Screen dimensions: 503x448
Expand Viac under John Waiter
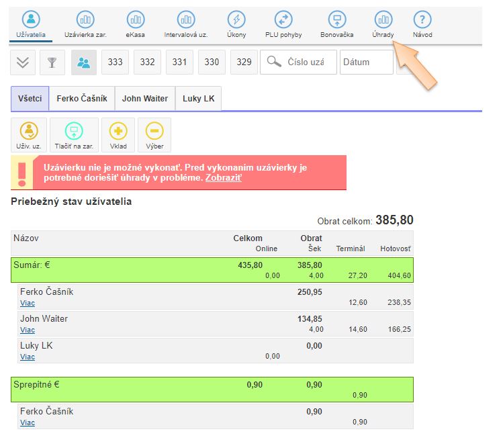click(28, 330)
